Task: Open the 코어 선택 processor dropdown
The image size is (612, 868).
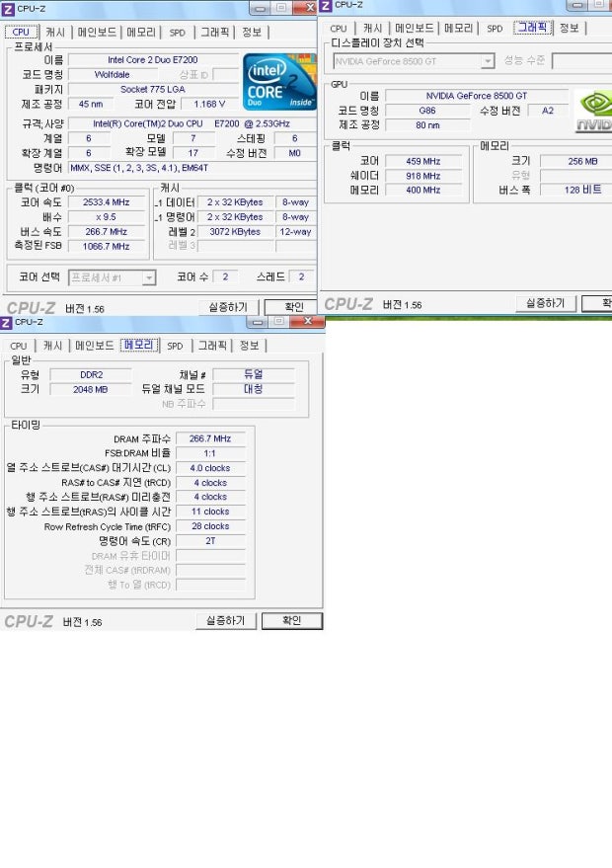Action: coord(148,278)
